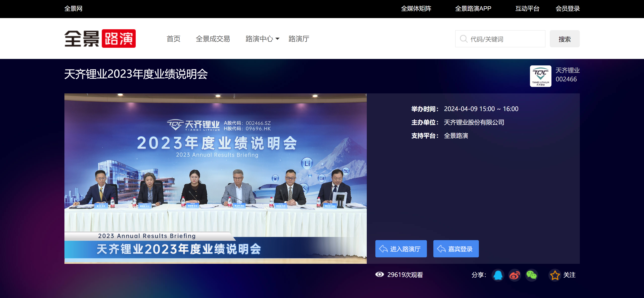Click the eye view-count icon
644x298 pixels.
[x=379, y=275]
